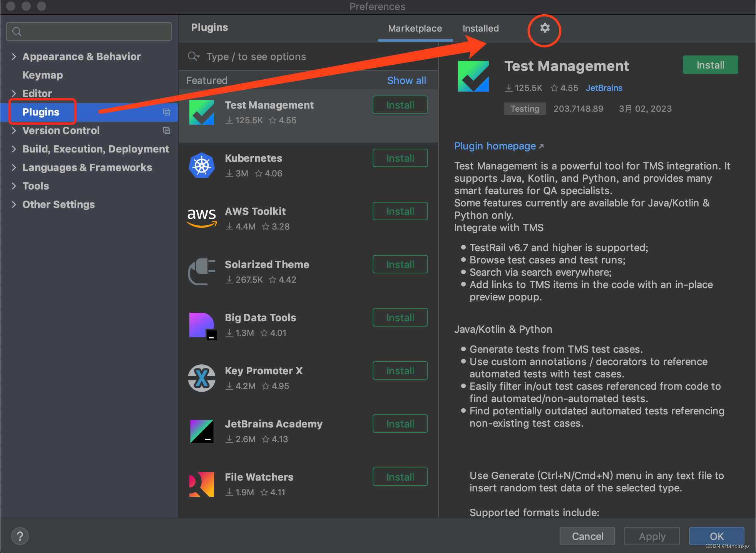The image size is (756, 553).
Task: Select Plugins in settings tree
Action: pyautogui.click(x=41, y=112)
